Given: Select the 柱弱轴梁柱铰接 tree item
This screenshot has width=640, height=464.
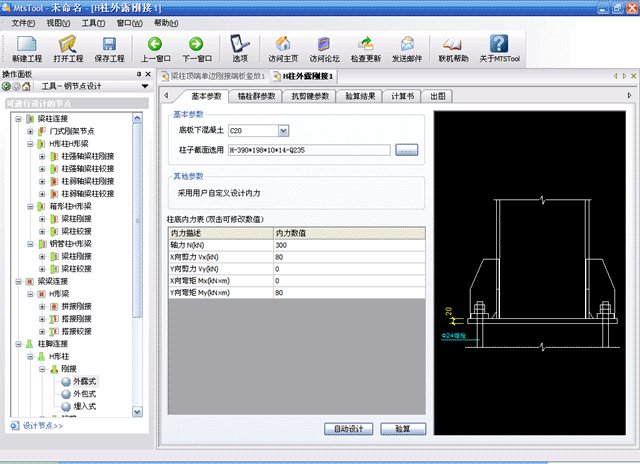Looking at the screenshot, I should click(88, 194).
